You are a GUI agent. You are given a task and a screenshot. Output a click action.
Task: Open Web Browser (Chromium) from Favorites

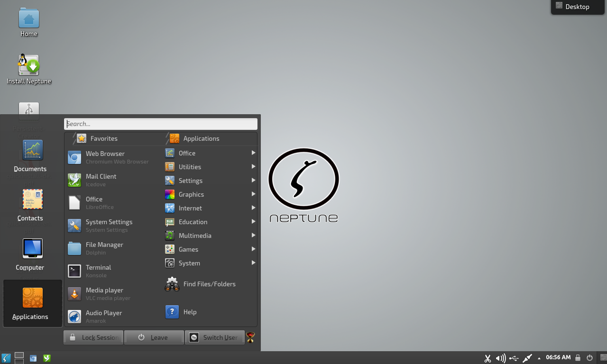click(114, 157)
